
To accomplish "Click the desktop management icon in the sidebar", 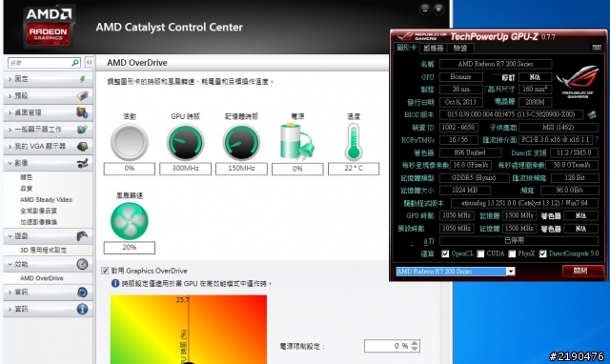I will pyautogui.click(x=82, y=112).
